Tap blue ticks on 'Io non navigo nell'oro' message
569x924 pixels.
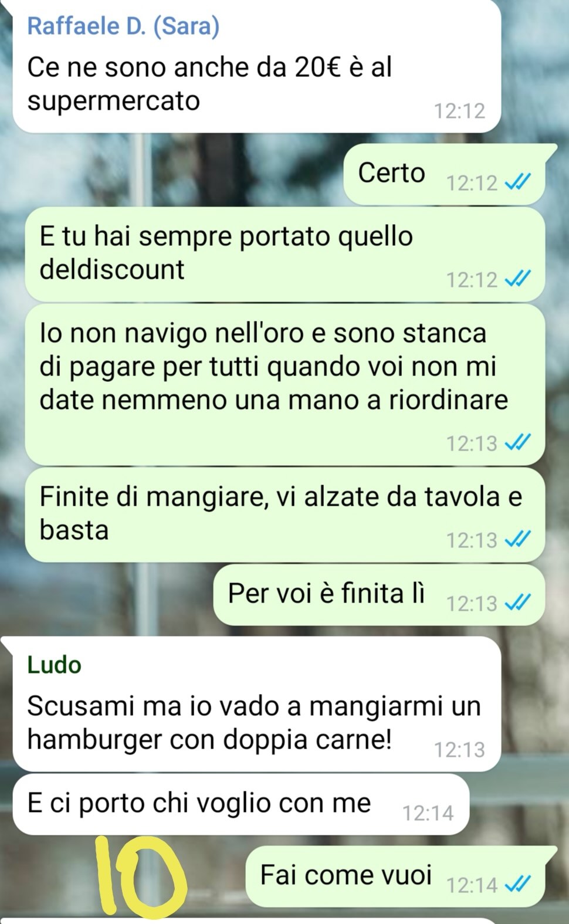click(x=517, y=442)
